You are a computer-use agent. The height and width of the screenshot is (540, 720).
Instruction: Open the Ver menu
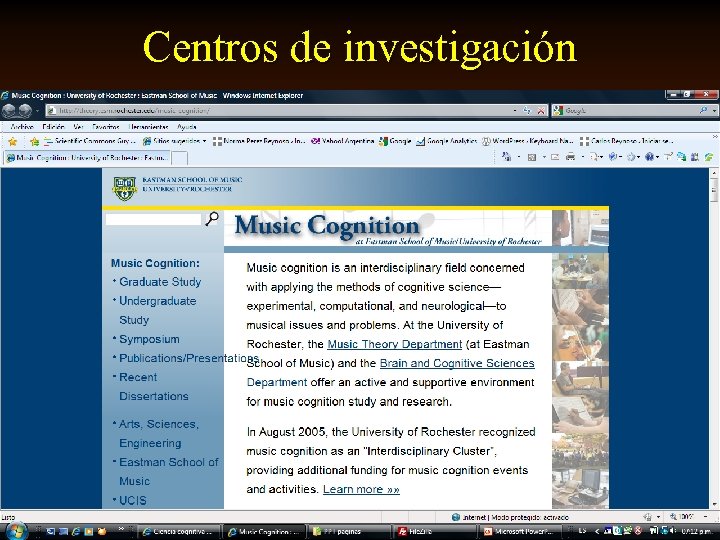(78, 127)
